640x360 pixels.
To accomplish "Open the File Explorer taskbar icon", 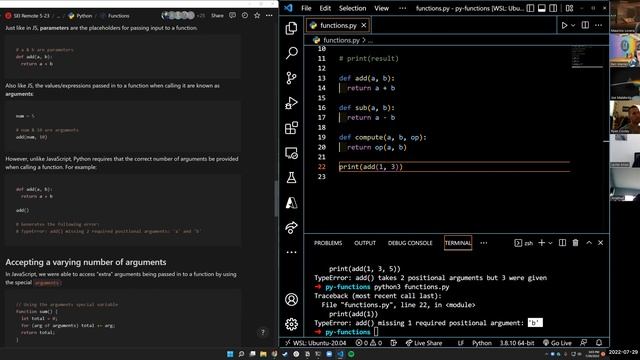I will pyautogui.click(x=263, y=354).
